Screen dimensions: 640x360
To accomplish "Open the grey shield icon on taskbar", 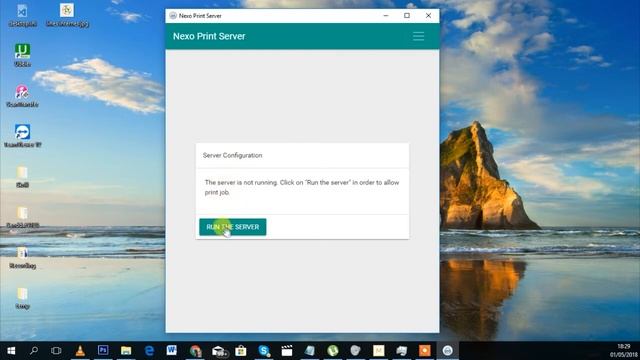I will tap(356, 351).
